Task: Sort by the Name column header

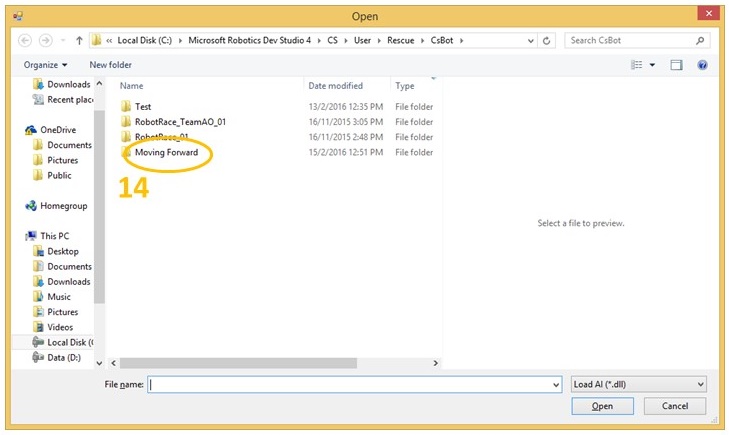Action: click(x=132, y=86)
